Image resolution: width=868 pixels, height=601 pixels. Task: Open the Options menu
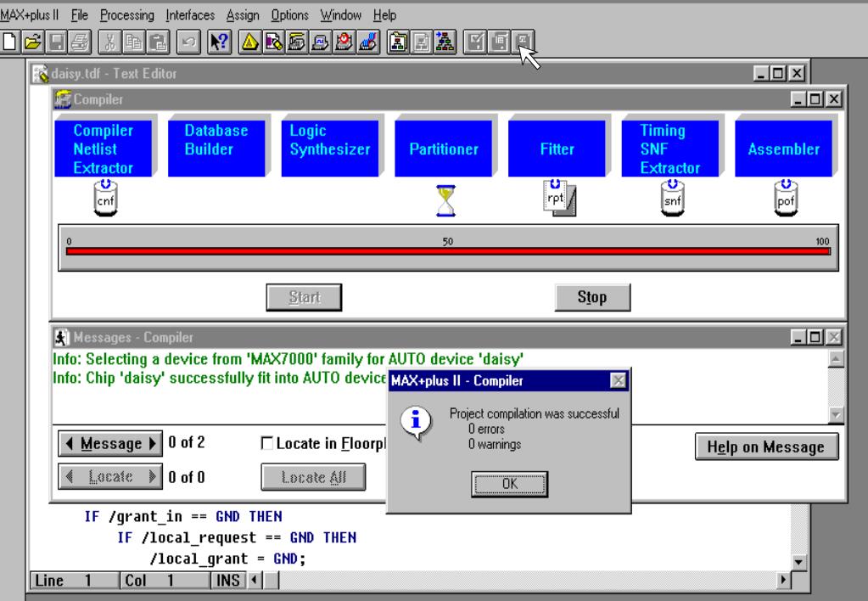(289, 15)
